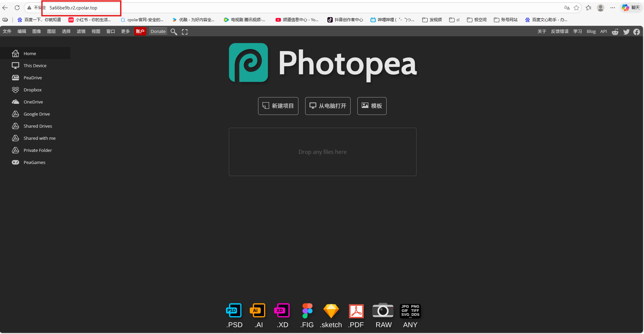Visit Photopea's Twitter via bird icon
The image size is (644, 334).
[x=626, y=31]
